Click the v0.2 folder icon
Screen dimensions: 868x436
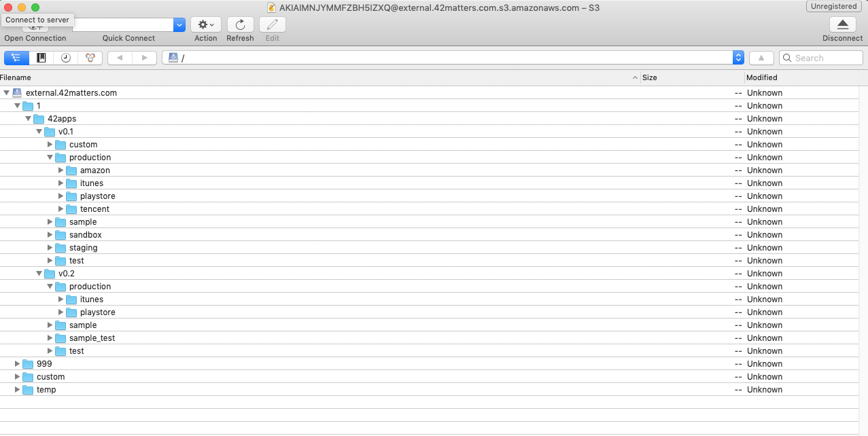50,274
